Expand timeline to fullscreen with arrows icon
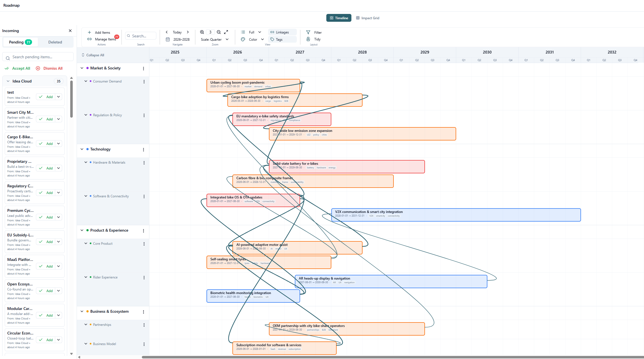The width and height of the screenshot is (644, 359). coord(226,32)
